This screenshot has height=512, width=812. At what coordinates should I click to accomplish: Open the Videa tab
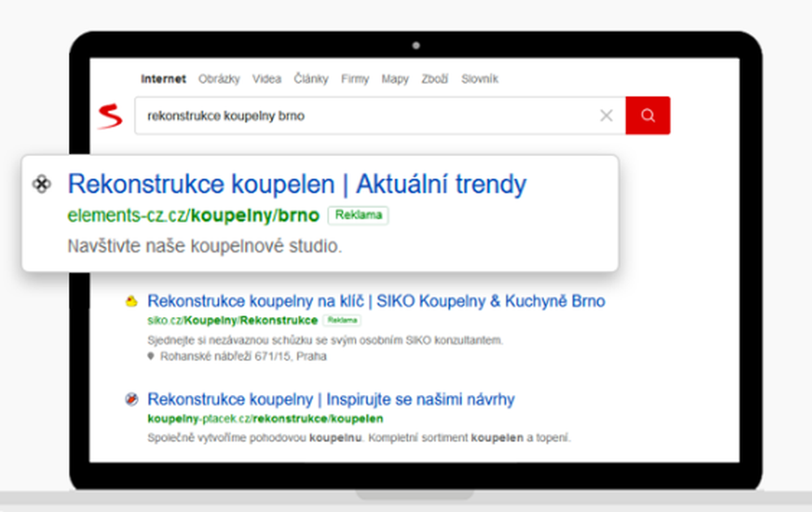point(267,79)
